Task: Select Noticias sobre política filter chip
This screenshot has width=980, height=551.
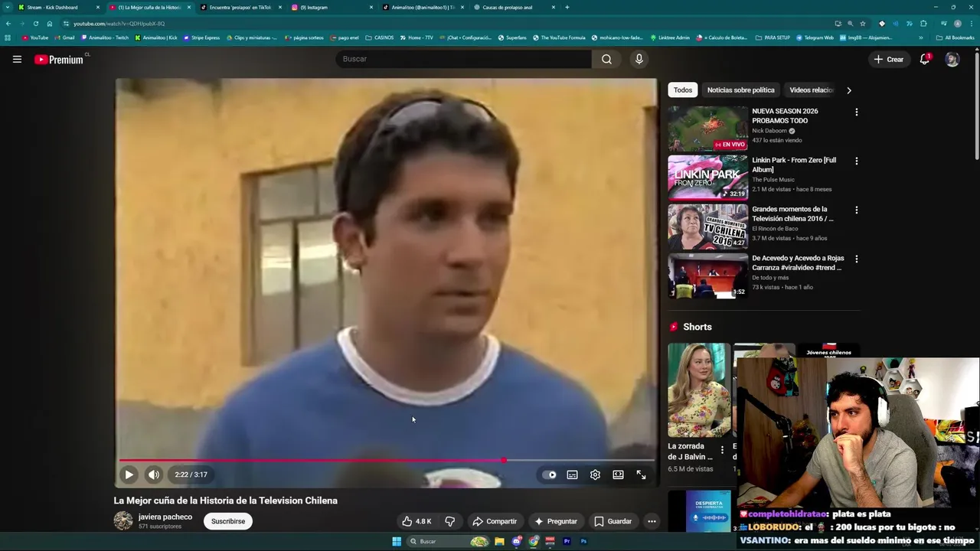Action: click(740, 90)
